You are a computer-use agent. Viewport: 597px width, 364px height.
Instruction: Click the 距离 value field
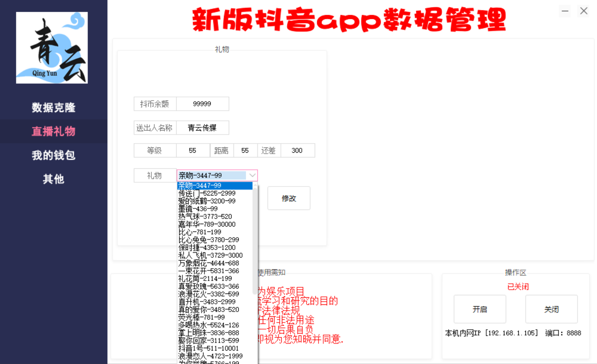coord(245,150)
